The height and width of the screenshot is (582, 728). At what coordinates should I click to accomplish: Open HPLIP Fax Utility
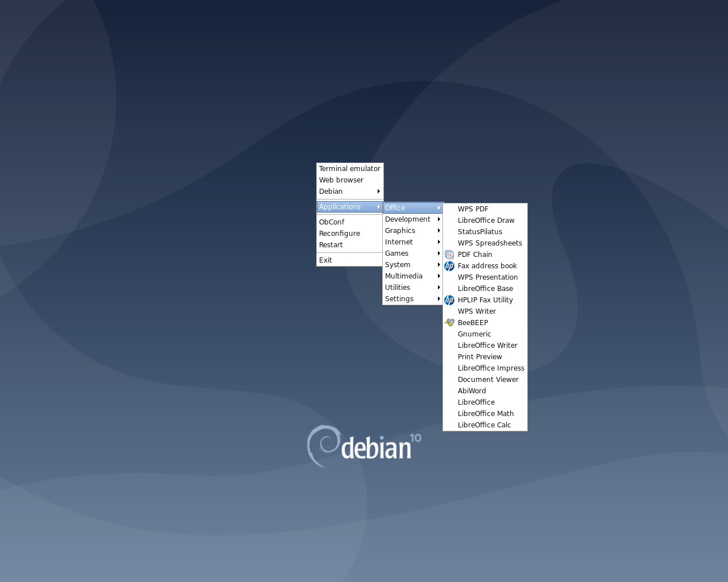(x=485, y=300)
